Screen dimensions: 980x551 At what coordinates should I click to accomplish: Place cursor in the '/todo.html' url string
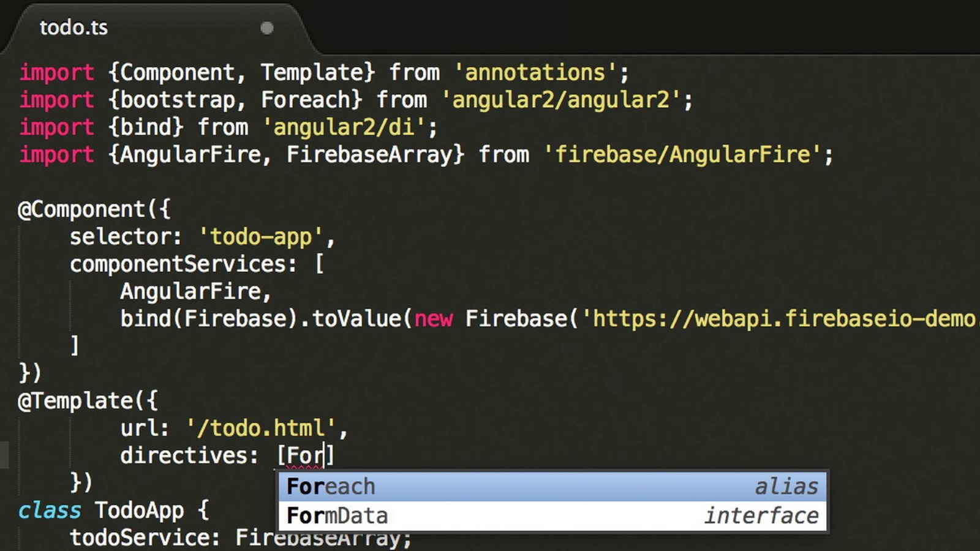pyautogui.click(x=261, y=429)
